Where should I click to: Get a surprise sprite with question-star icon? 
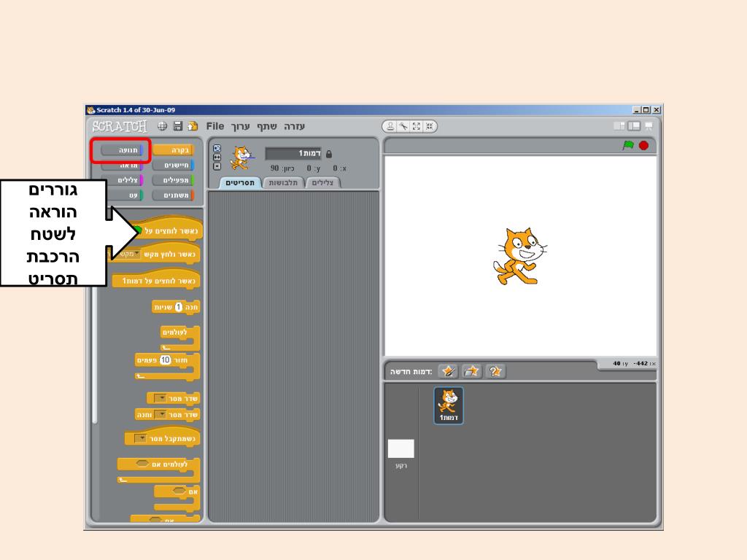(x=496, y=371)
